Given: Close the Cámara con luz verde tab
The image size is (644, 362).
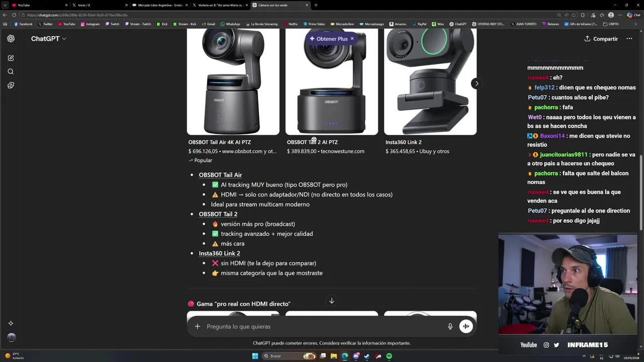Looking at the screenshot, I should (307, 5).
